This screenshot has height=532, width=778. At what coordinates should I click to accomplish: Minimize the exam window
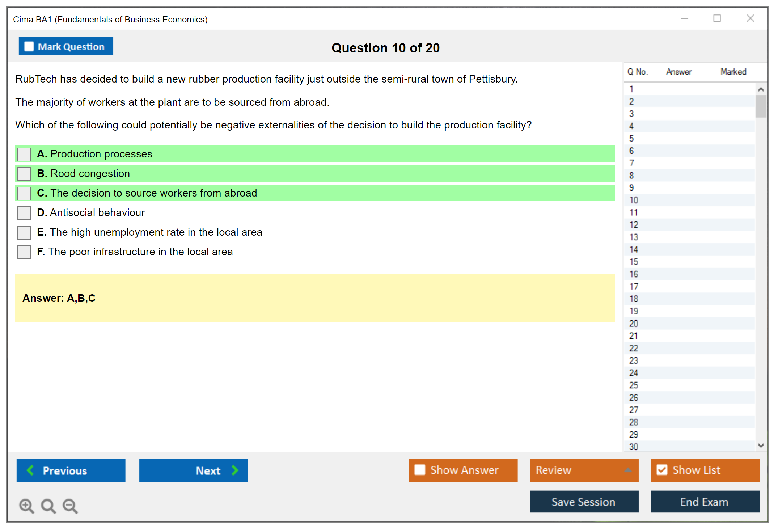click(684, 18)
